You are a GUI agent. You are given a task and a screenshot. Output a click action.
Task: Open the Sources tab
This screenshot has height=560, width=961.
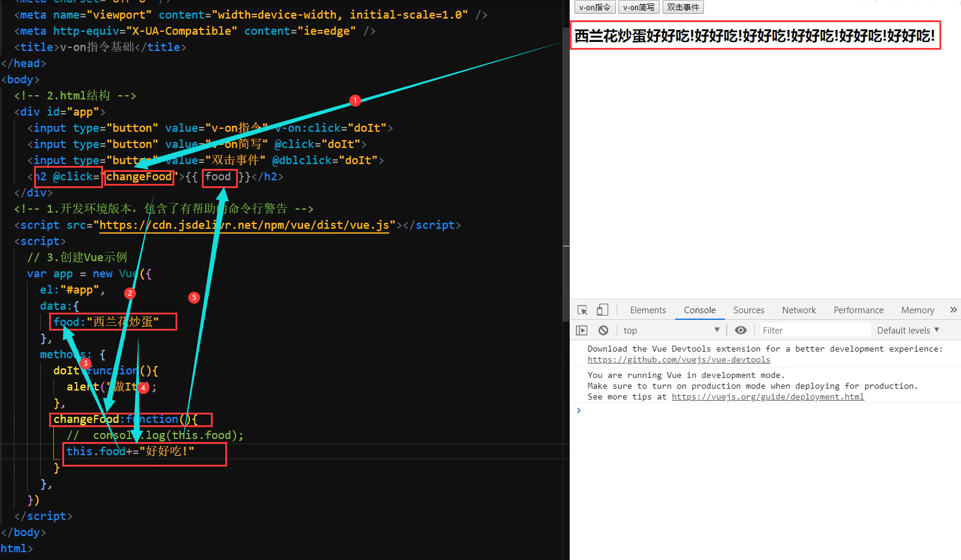[x=748, y=310]
